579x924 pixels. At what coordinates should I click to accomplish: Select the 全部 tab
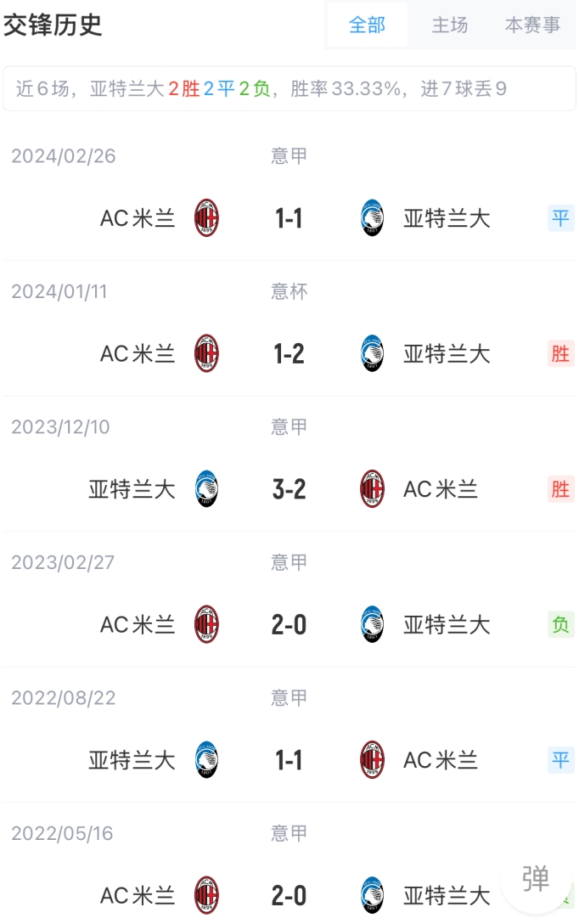367,25
